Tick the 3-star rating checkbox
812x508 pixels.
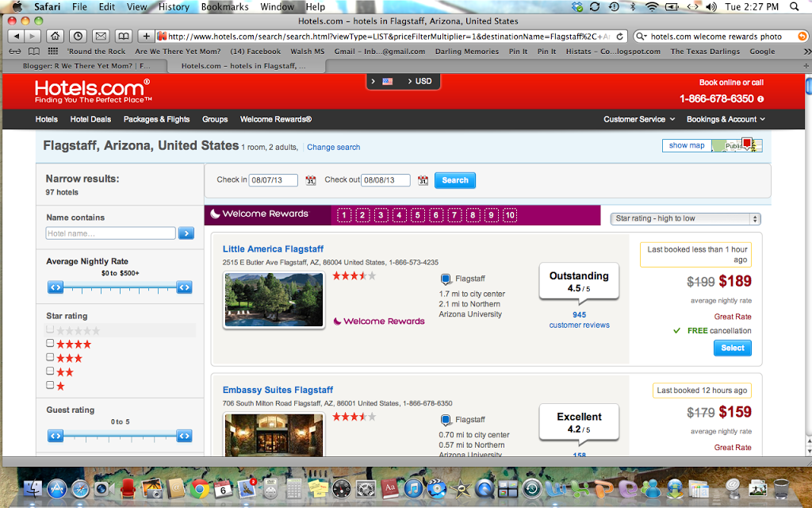point(50,357)
